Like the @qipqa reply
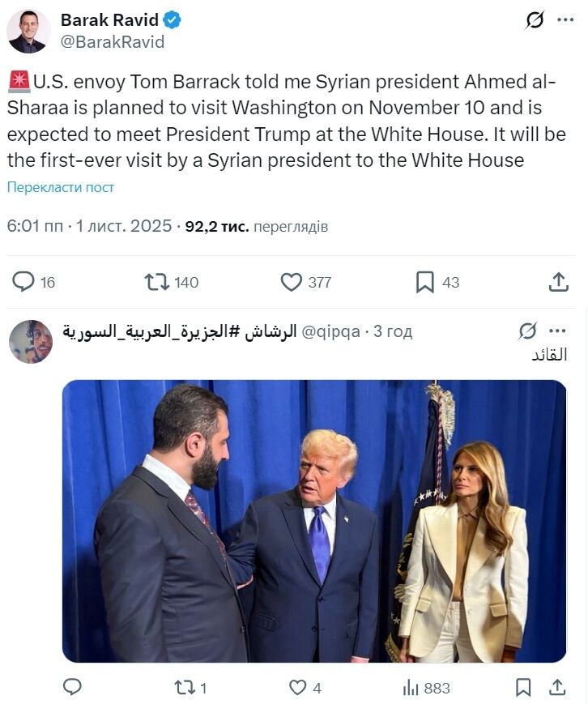The image size is (588, 704). [298, 687]
